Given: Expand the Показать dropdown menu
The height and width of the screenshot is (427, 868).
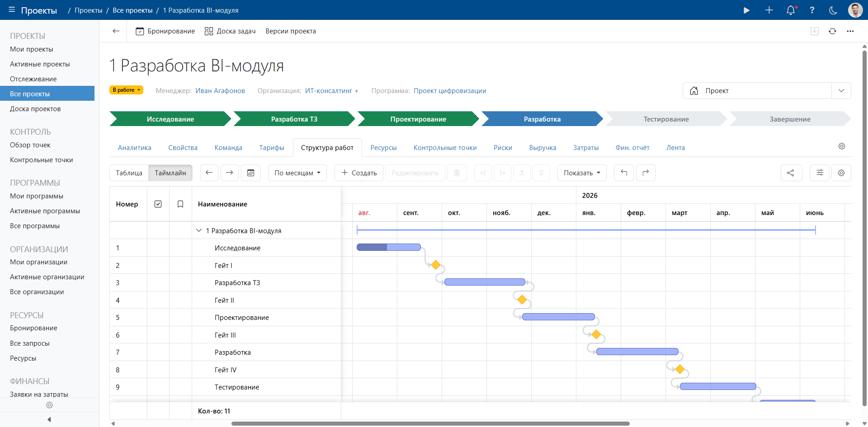Looking at the screenshot, I should 582,173.
